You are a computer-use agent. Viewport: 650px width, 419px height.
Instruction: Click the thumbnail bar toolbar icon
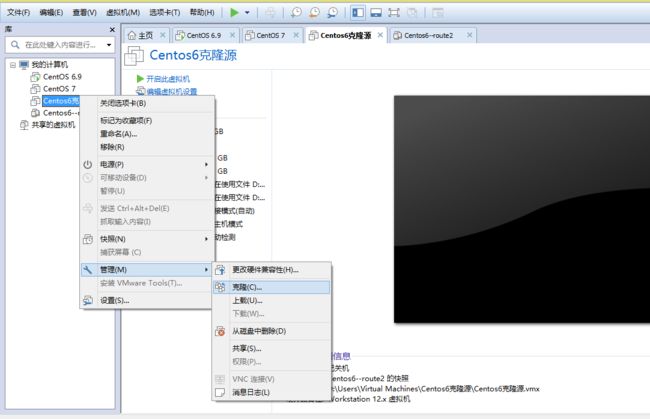(376, 12)
